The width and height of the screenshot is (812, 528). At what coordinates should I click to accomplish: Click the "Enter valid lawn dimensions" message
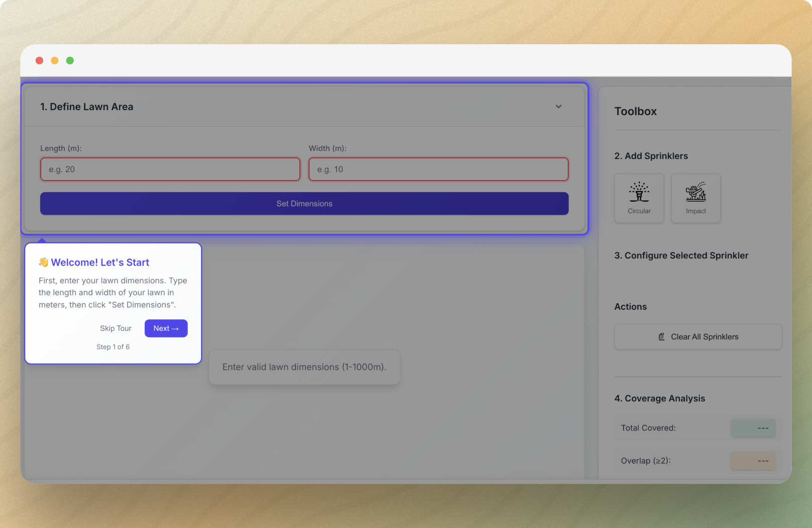pos(304,367)
